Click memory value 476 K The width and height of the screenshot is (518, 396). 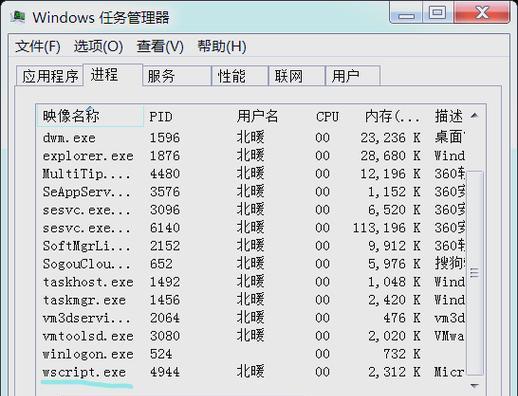[x=402, y=318]
